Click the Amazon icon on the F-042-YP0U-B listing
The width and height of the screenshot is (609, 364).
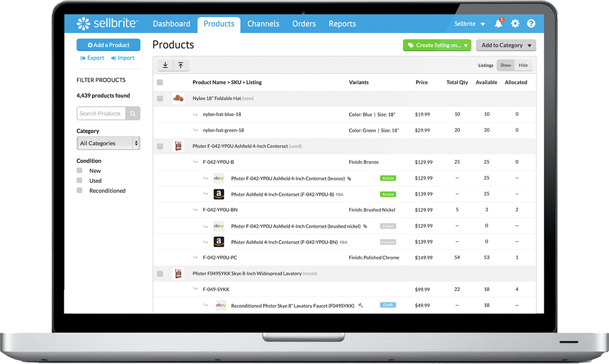pos(219,194)
